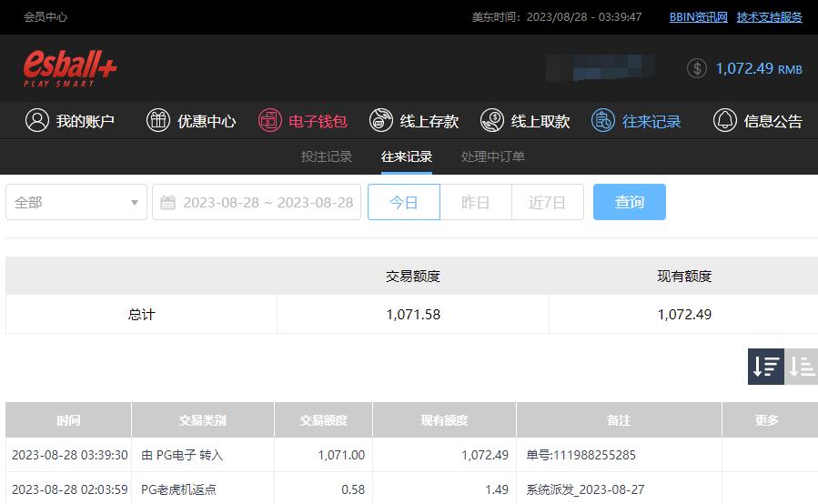Expand the 全部 category dropdown

click(76, 202)
